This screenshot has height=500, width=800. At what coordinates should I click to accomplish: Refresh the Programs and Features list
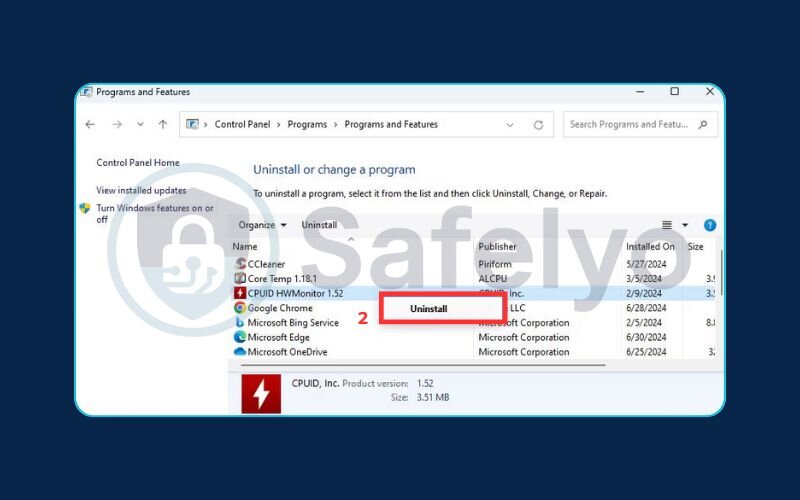538,125
